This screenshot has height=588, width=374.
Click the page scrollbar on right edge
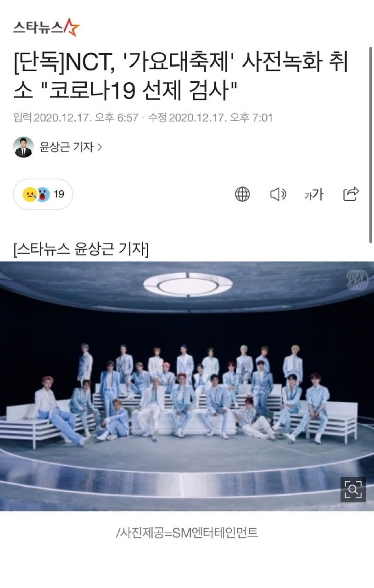(371, 144)
